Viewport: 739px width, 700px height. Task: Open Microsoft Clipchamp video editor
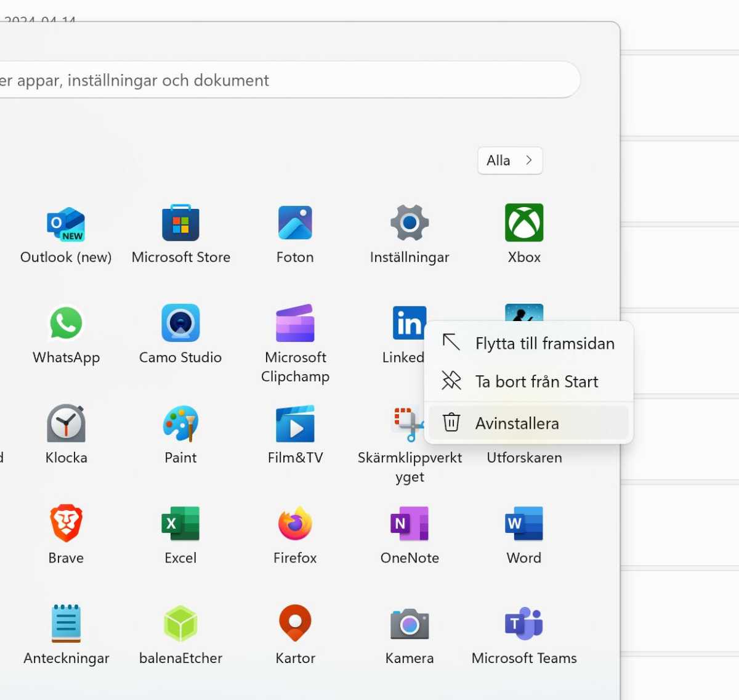coord(295,324)
